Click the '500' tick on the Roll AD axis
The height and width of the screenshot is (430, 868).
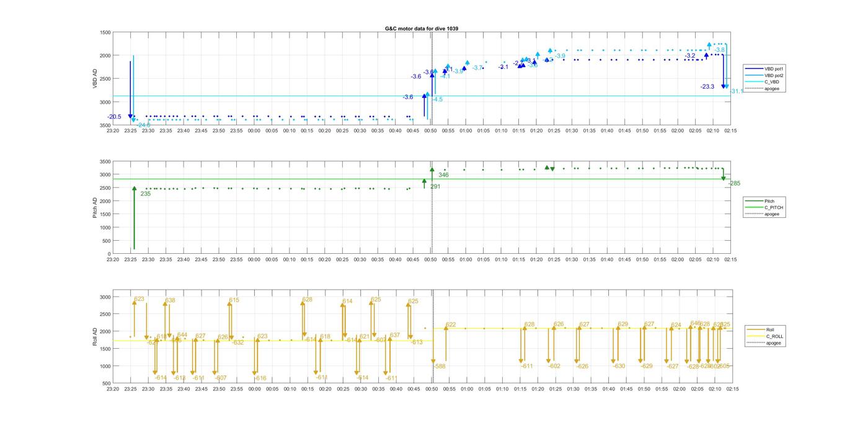[107, 383]
